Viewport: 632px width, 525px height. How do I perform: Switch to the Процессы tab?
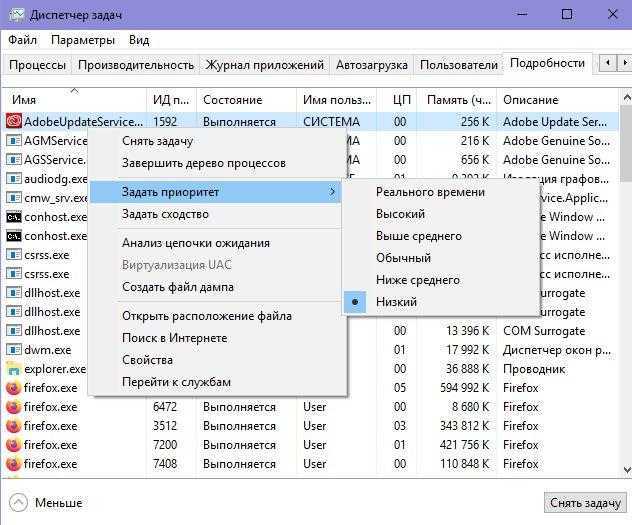pyautogui.click(x=37, y=65)
